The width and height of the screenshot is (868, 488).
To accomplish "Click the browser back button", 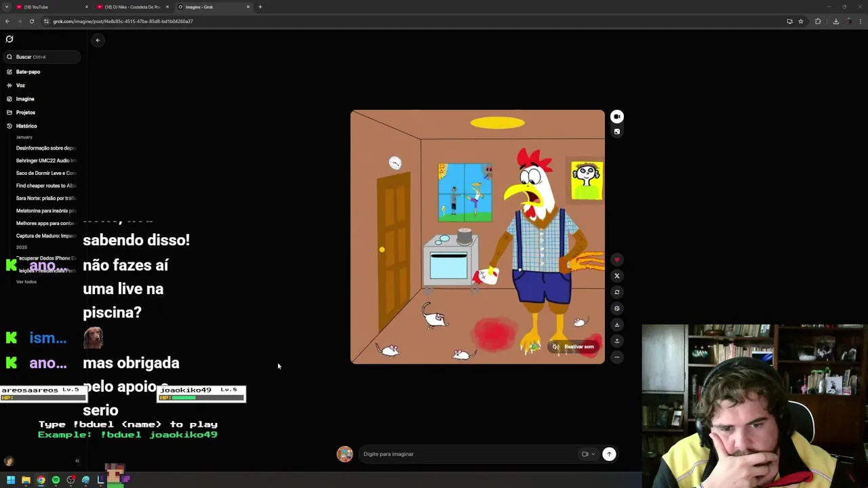I will pos(7,21).
